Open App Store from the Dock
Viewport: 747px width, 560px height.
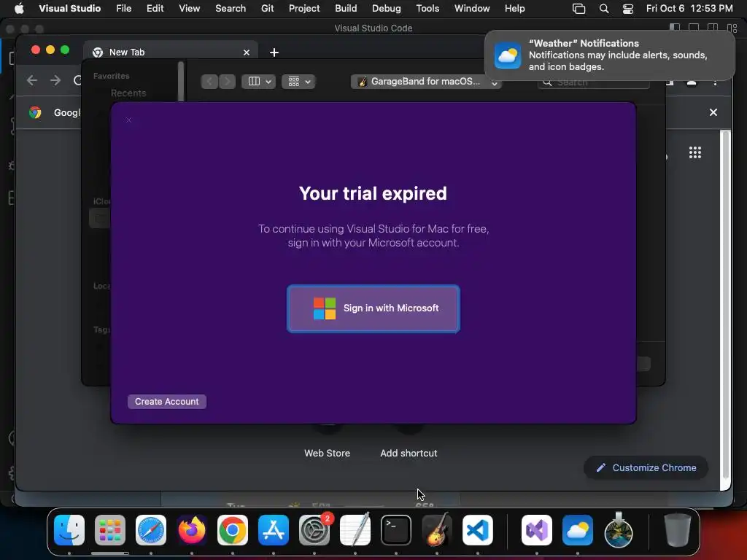pyautogui.click(x=274, y=530)
